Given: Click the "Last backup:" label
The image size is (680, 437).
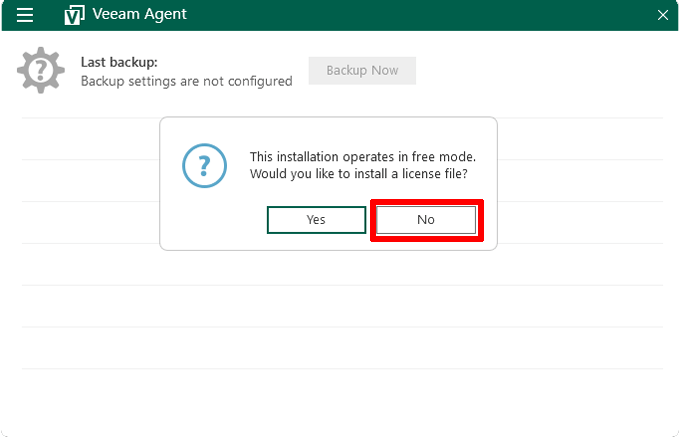Looking at the screenshot, I should (119, 62).
